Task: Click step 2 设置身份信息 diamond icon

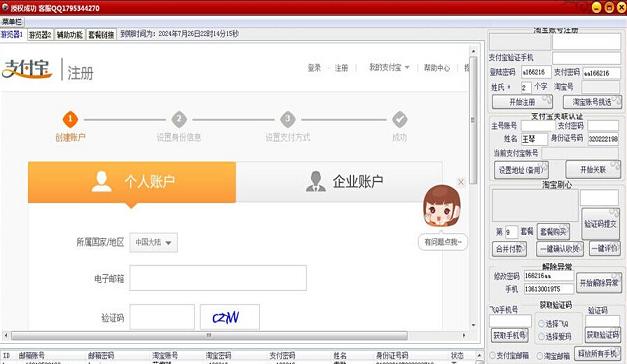Action: tap(179, 119)
